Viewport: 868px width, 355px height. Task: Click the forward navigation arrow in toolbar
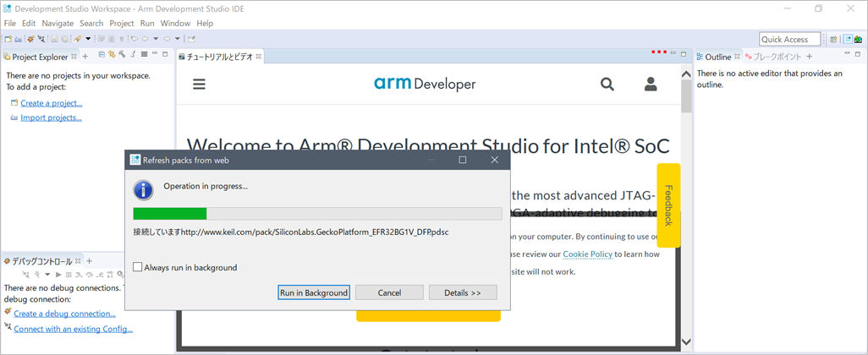[167, 39]
